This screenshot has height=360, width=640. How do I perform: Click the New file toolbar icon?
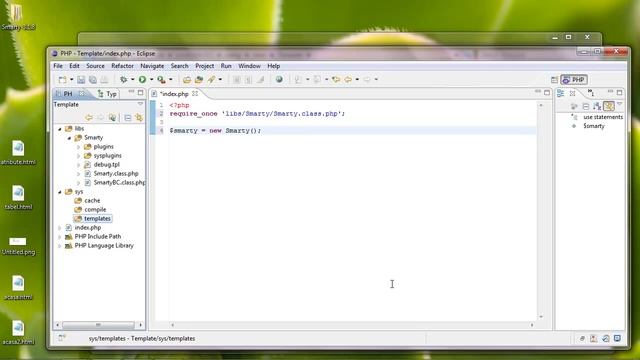point(62,80)
